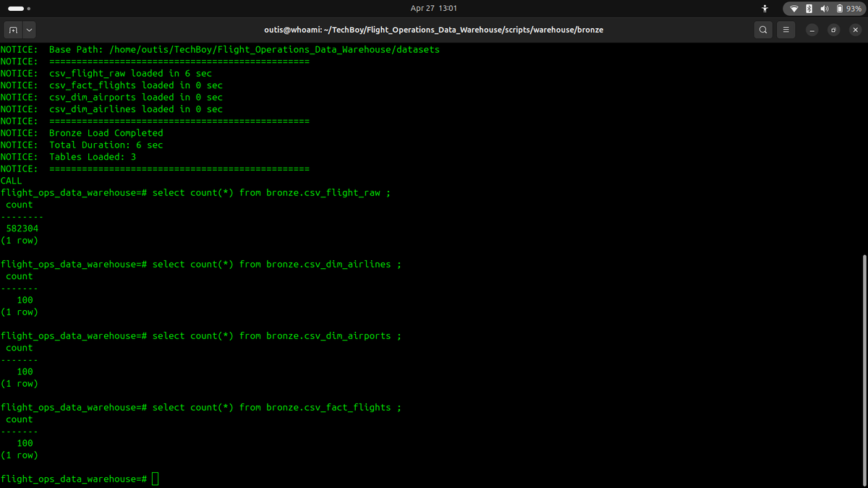Click the count value 582304
Image resolution: width=868 pixels, height=488 pixels.
pos(22,228)
